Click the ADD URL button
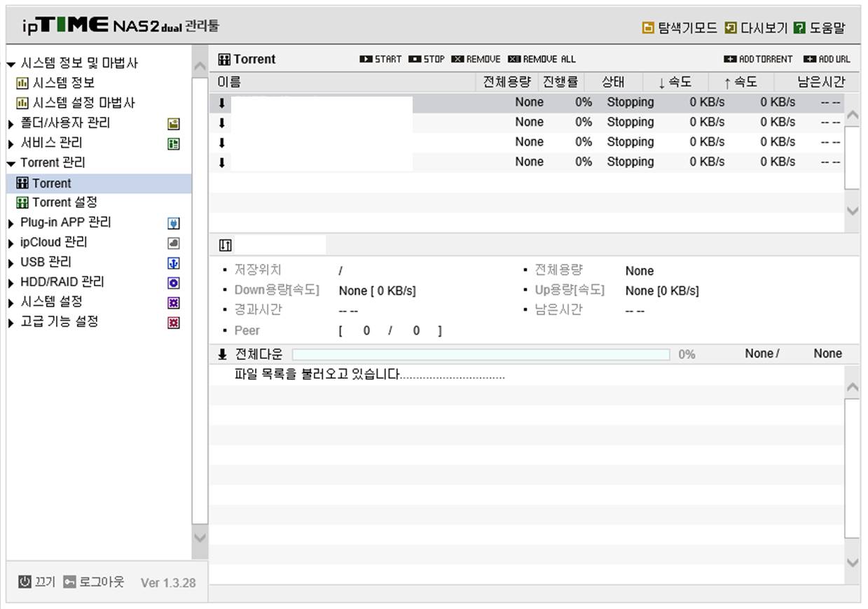 827,59
